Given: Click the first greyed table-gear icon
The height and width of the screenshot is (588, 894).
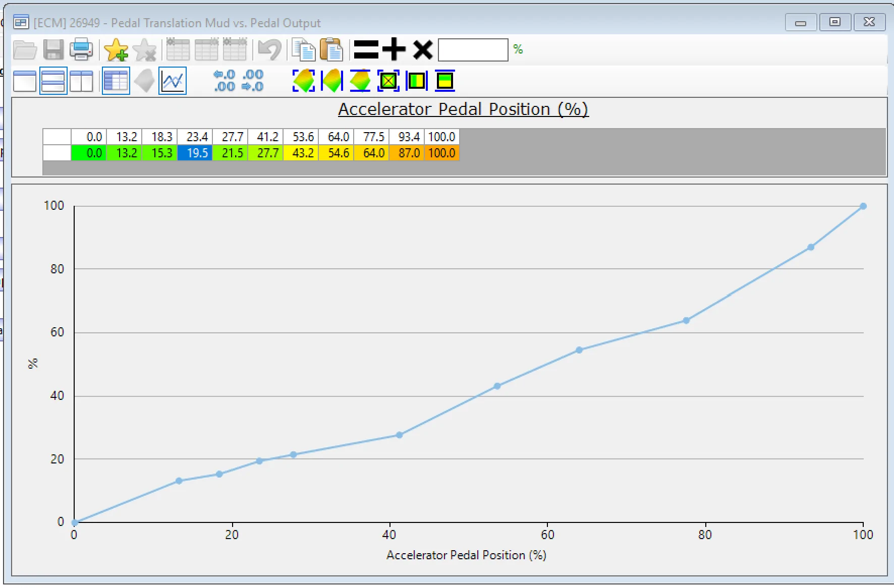Looking at the screenshot, I should (x=178, y=49).
